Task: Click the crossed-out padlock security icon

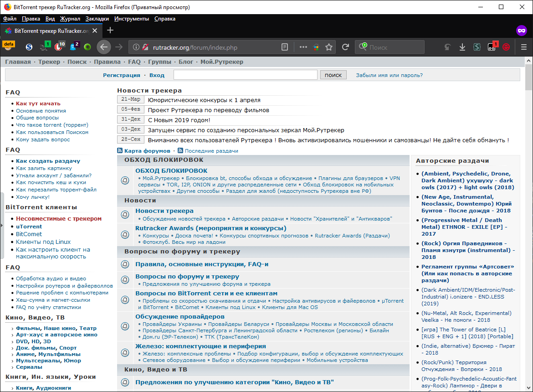Action: 145,47
